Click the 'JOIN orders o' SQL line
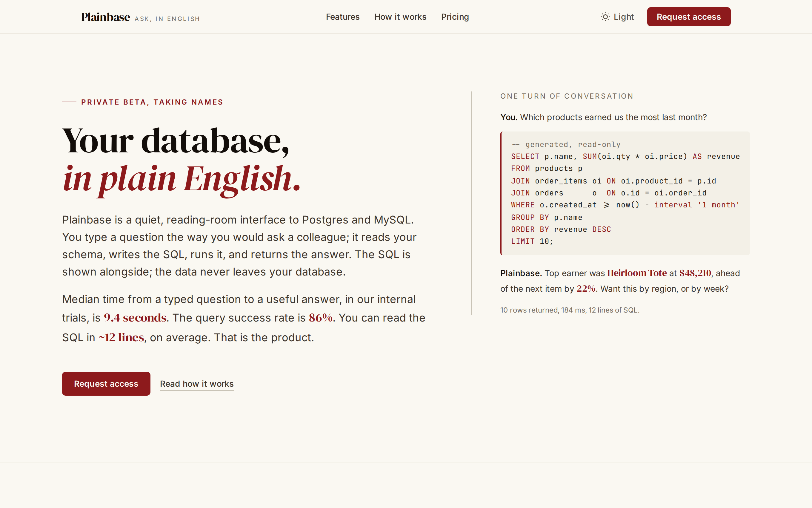Viewport: 812px width, 508px height. point(609,193)
